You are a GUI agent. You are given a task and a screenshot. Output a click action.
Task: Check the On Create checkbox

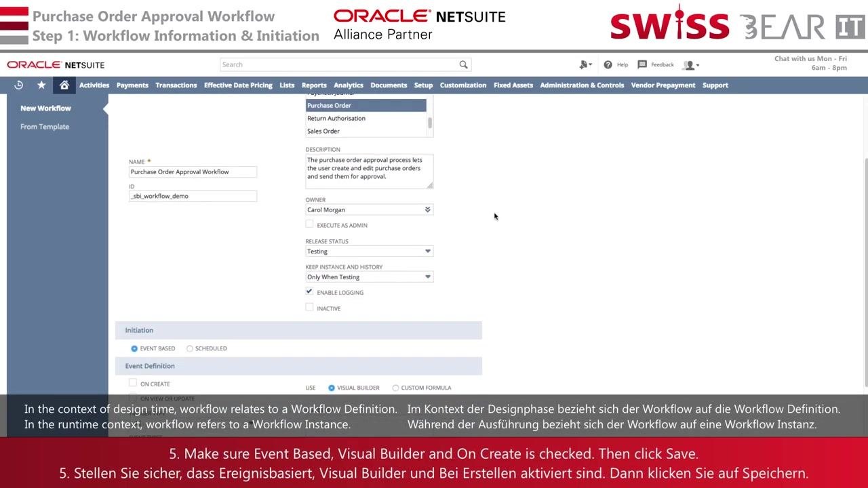(133, 383)
